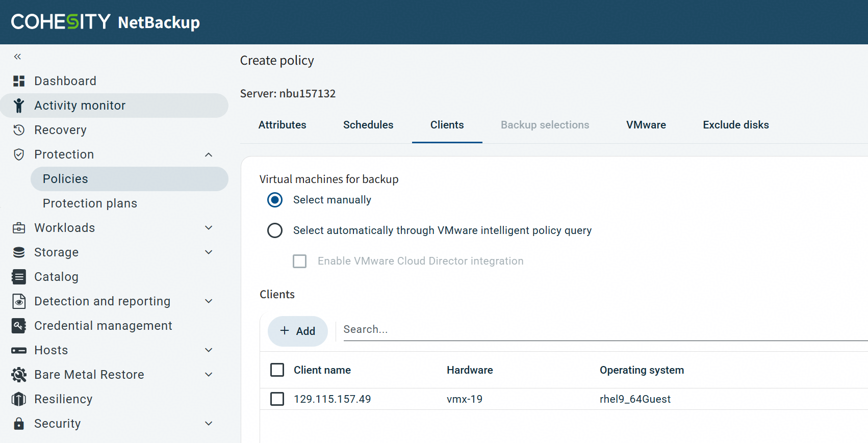Enable VMware Cloud Director integration checkbox
868x443 pixels.
pyautogui.click(x=300, y=261)
